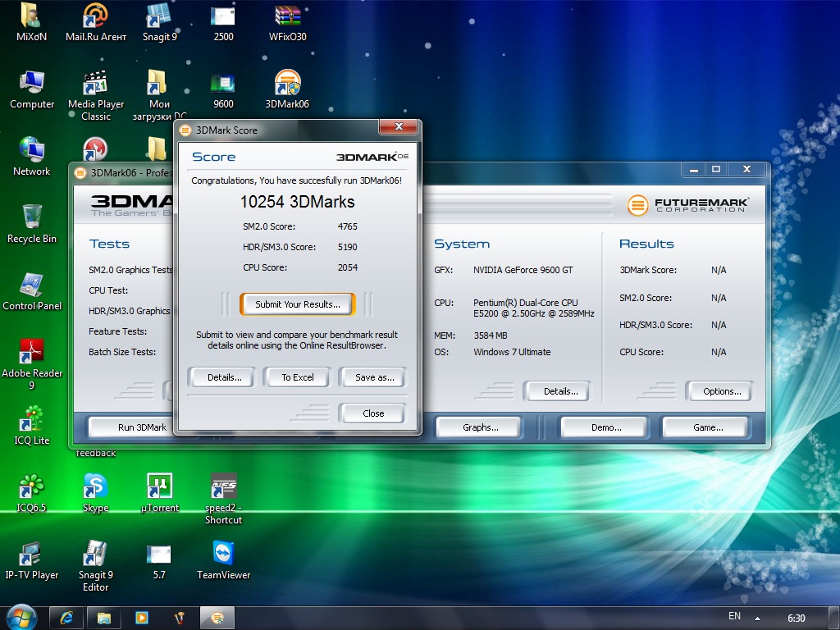Open the 9600 file on desktop

point(223,90)
